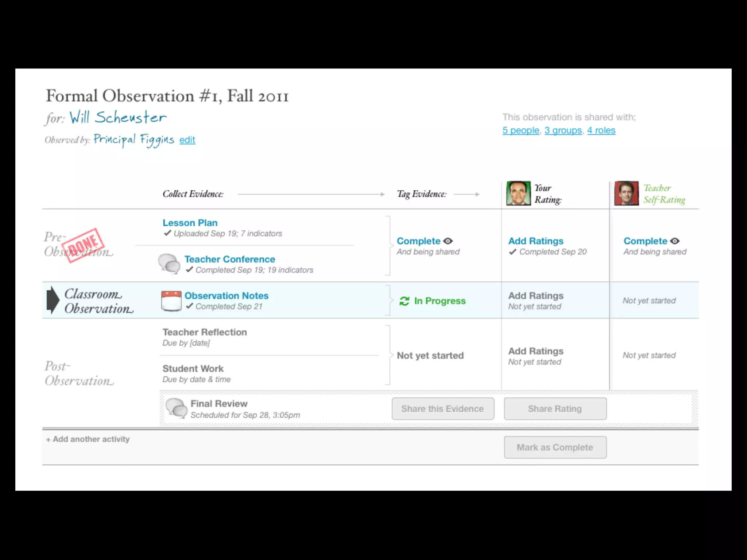
Task: Click the checkmark beside Completed Sep 20
Action: pyautogui.click(x=512, y=252)
